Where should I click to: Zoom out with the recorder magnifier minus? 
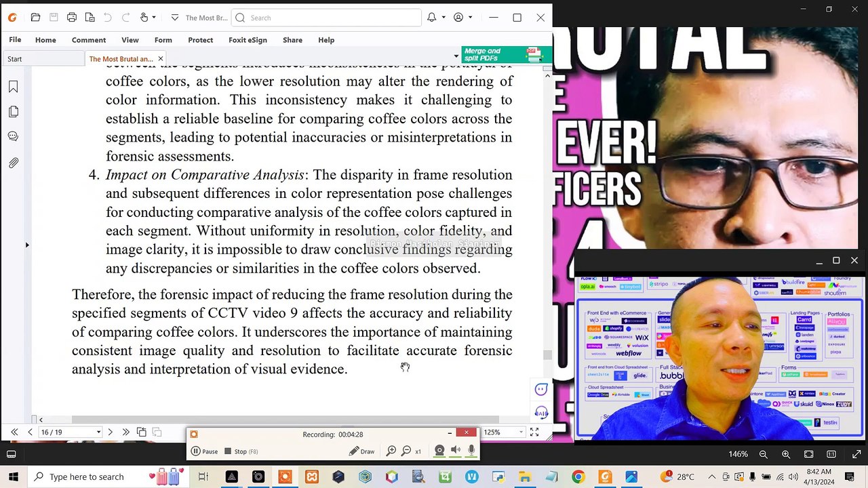pyautogui.click(x=406, y=451)
